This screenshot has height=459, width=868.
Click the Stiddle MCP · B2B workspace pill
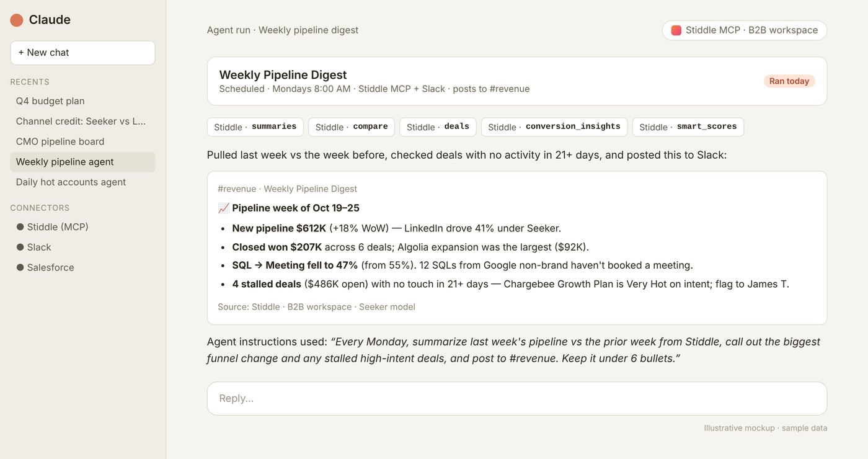point(744,30)
